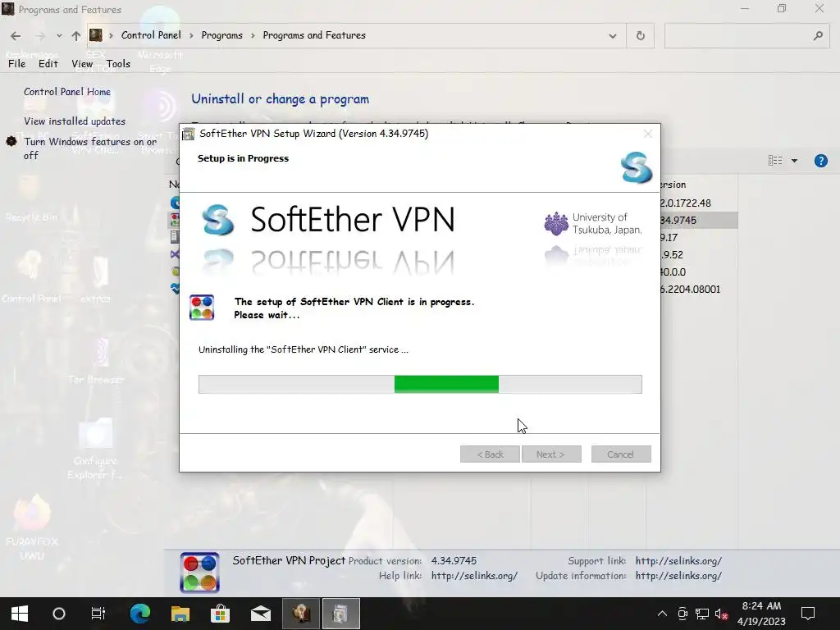Image resolution: width=840 pixels, height=630 pixels.
Task: Click the SoftEther VPN Project details icon
Action: click(200, 572)
